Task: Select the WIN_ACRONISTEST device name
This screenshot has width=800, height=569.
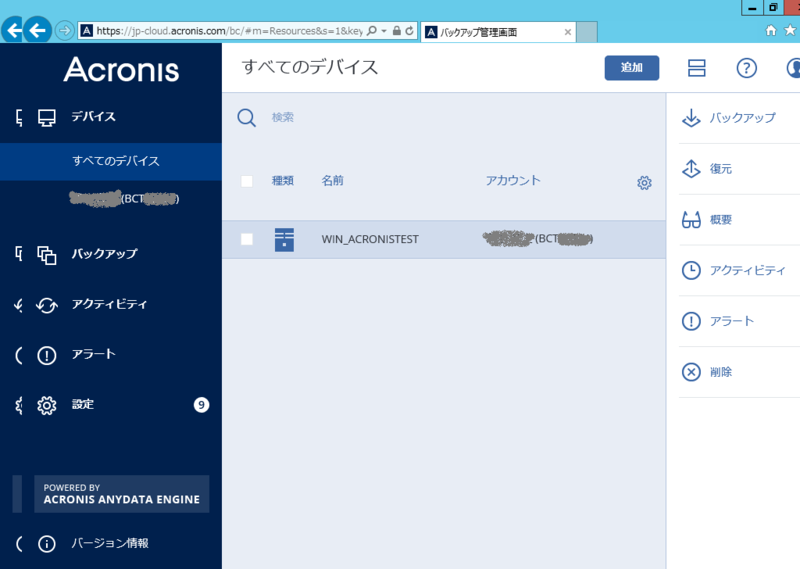Action: [370, 239]
